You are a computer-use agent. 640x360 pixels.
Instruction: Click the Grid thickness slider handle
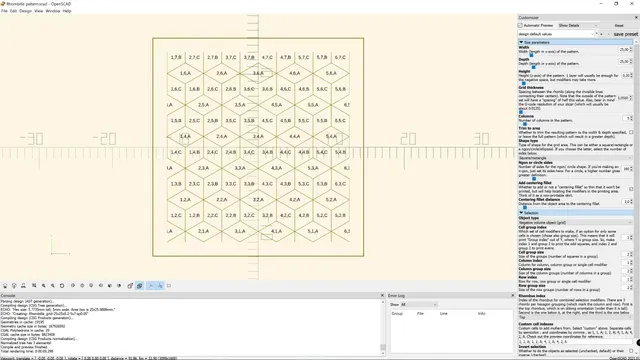tap(521, 112)
